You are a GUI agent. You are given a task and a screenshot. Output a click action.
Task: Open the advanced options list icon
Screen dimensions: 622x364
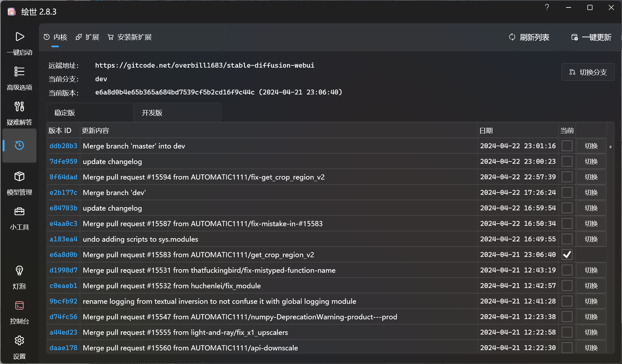point(19,72)
